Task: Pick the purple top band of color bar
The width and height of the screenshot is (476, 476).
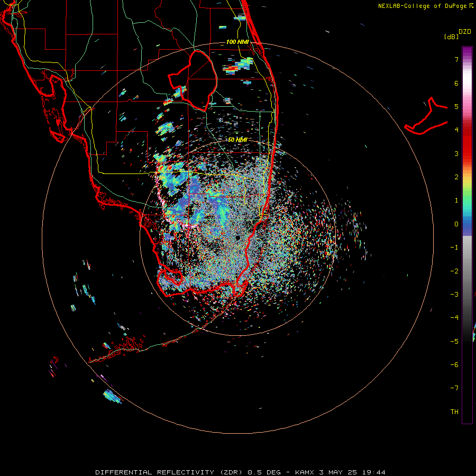Action: (467, 52)
